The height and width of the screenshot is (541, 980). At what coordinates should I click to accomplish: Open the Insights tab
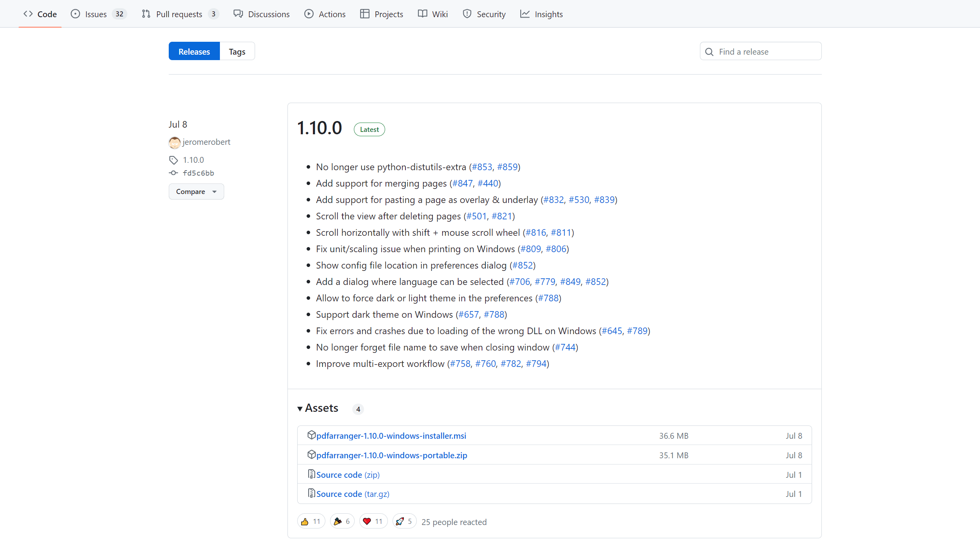[x=541, y=14]
